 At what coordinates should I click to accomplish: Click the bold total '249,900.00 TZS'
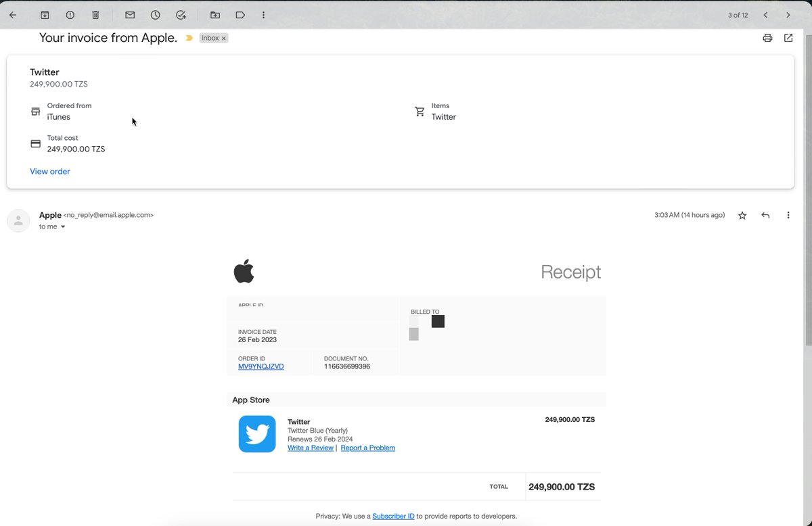[562, 487]
